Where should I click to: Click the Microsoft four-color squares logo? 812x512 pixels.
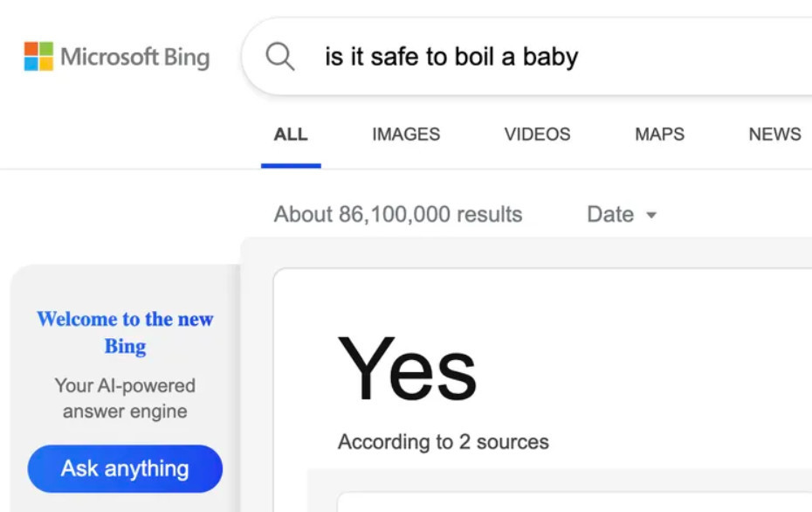tap(38, 57)
